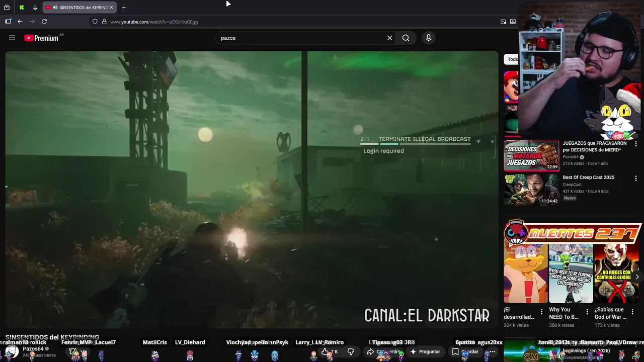Viewport: 644px width, 362px height.
Task: Open the '¡El desarrollad...' Short thumbnail
Action: (x=525, y=273)
